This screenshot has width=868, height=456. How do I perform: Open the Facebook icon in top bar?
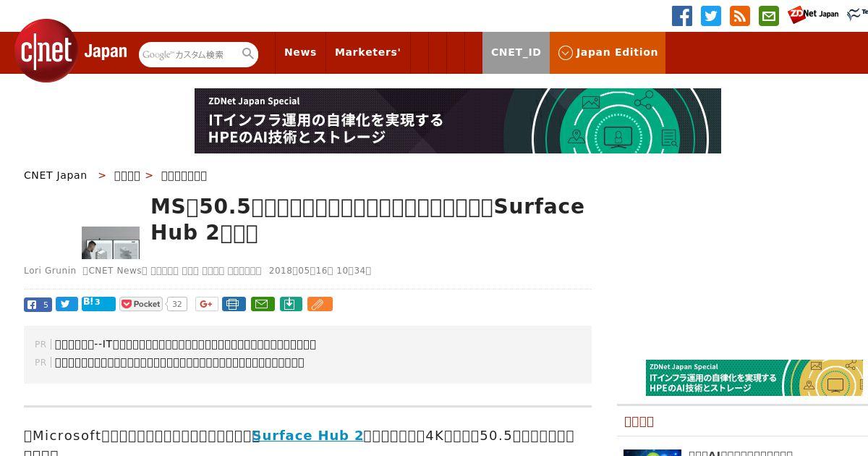click(682, 16)
